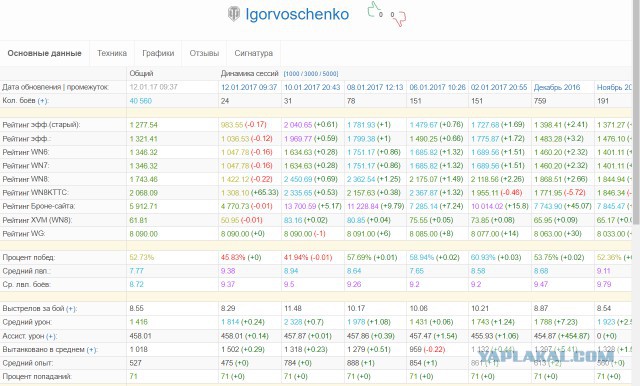640x386 pixels.
Task: Switch to the Сигнатура tab
Action: pos(253,53)
